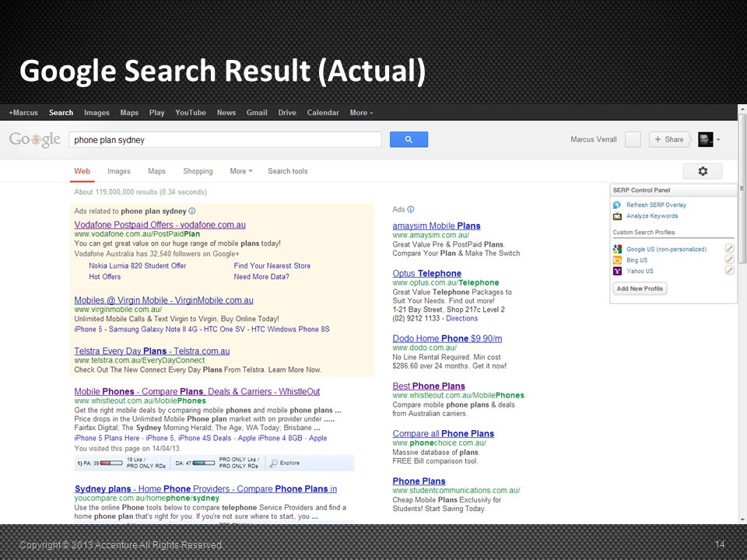Open Drive from top bar

point(287,113)
